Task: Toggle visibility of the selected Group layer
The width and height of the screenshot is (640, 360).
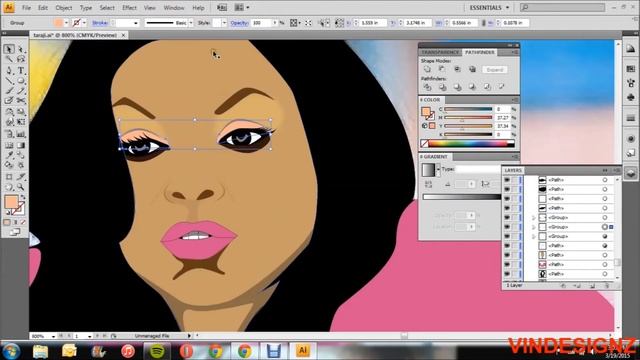Action: 507,227
